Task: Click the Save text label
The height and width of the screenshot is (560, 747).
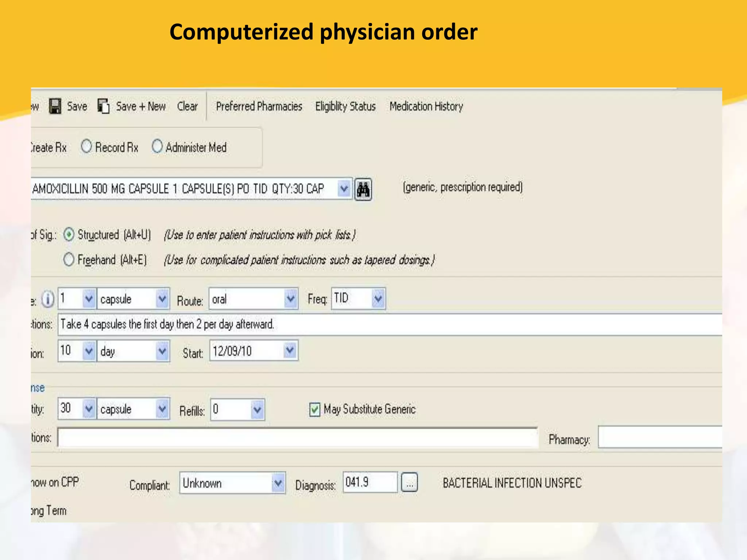Action: click(77, 106)
